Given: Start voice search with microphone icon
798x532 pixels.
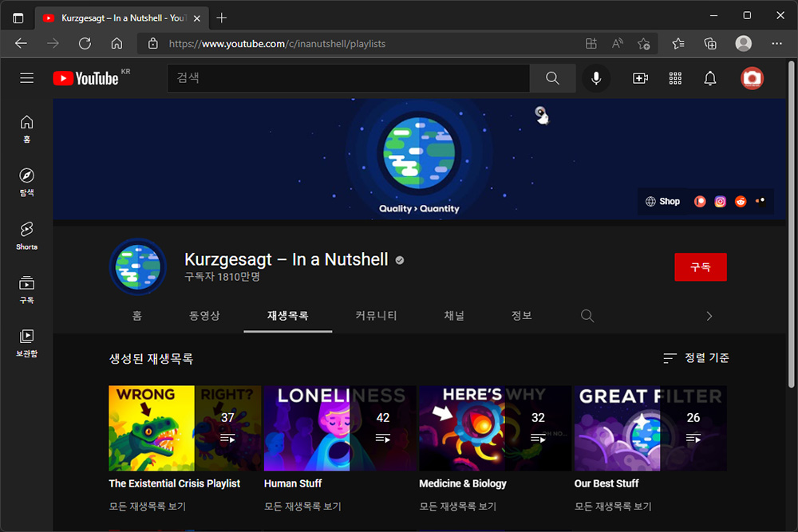Looking at the screenshot, I should tap(596, 78).
